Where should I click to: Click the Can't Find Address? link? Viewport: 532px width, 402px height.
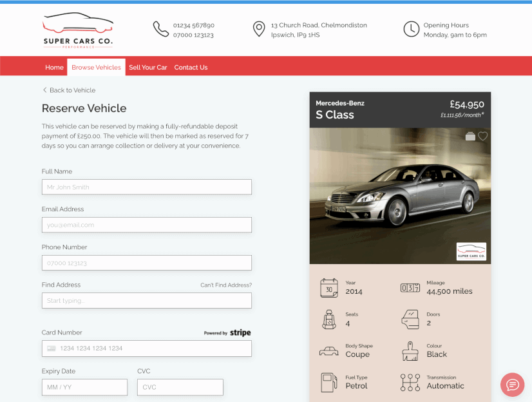tap(226, 285)
